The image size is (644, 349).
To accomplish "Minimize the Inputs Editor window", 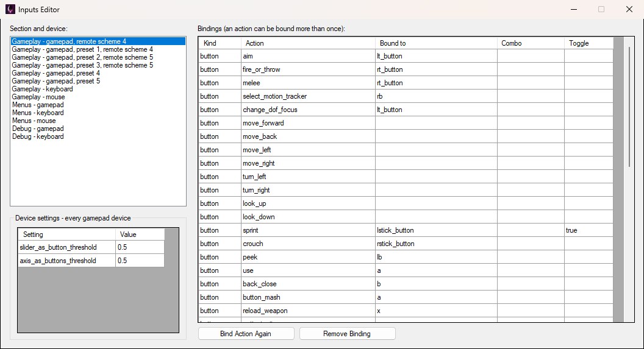I will (574, 9).
